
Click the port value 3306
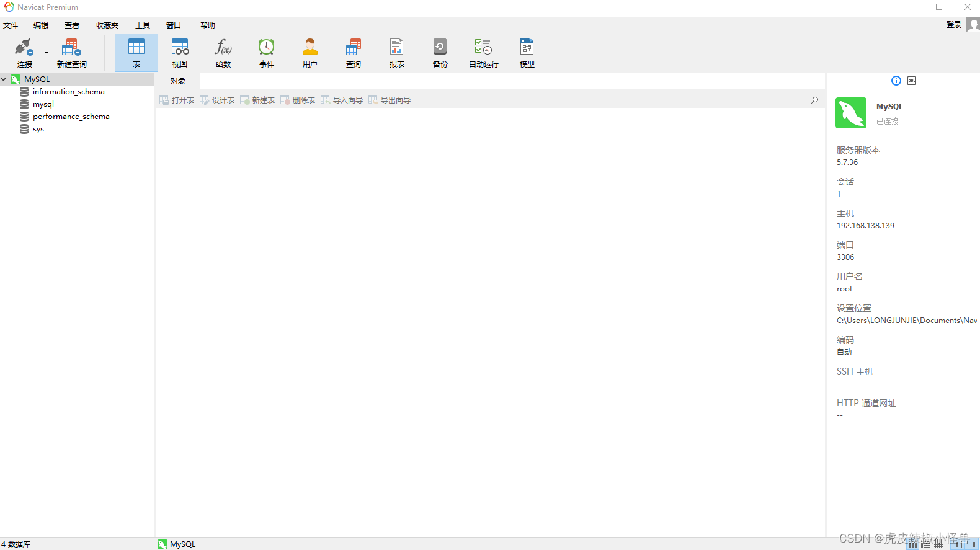coord(845,257)
